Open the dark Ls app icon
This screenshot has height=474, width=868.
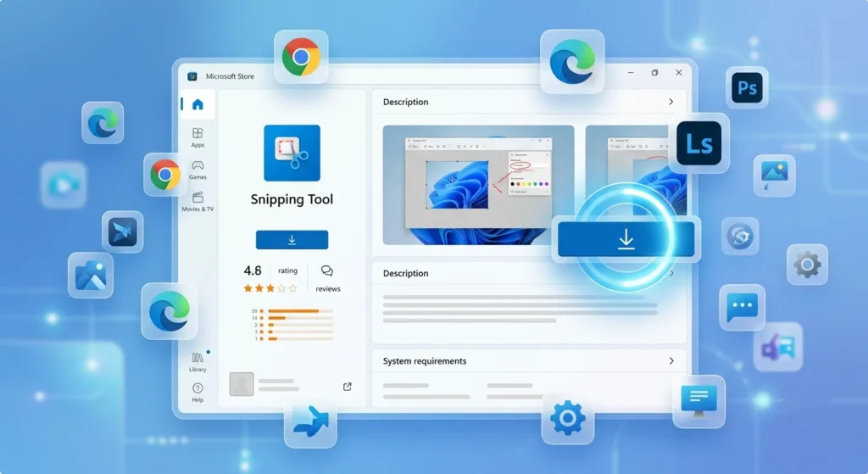coord(698,143)
